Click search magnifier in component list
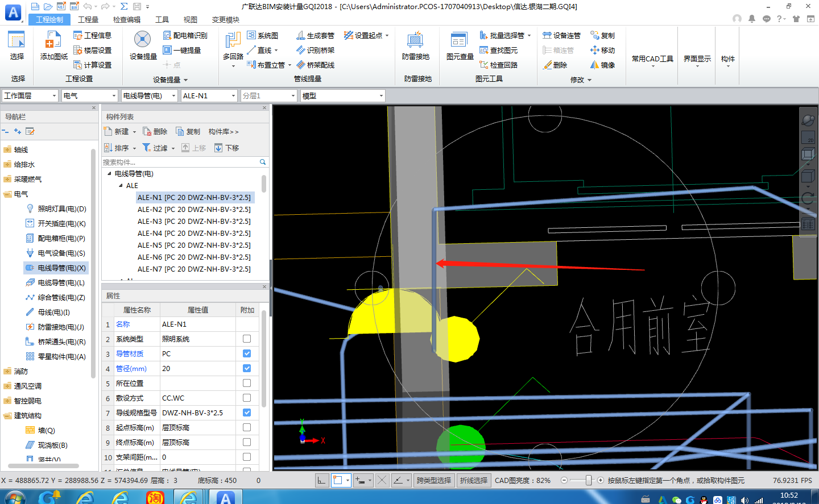The width and height of the screenshot is (819, 504). click(263, 162)
